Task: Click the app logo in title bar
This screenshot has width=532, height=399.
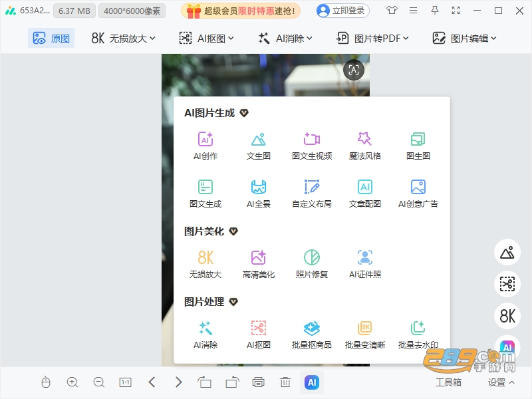Action: [11, 11]
